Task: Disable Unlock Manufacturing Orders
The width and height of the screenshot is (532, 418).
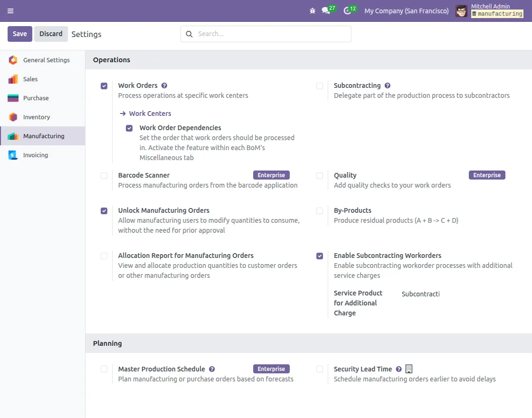Action: pyautogui.click(x=104, y=210)
